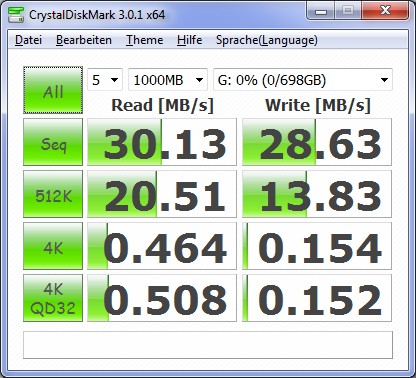Select the 512K write result 13.83

(317, 194)
